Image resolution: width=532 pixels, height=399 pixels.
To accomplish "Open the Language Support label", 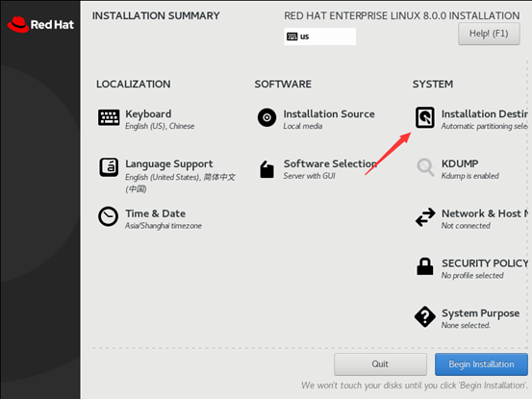I will (169, 164).
